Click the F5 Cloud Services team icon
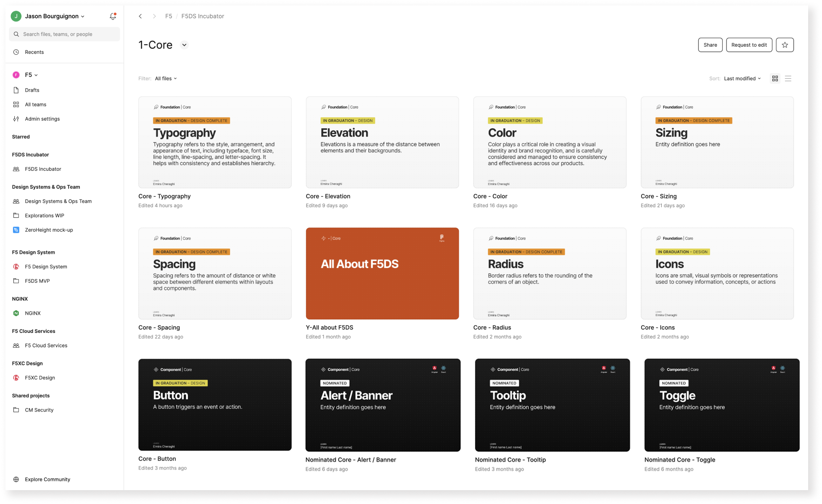The image size is (822, 504). tap(16, 346)
